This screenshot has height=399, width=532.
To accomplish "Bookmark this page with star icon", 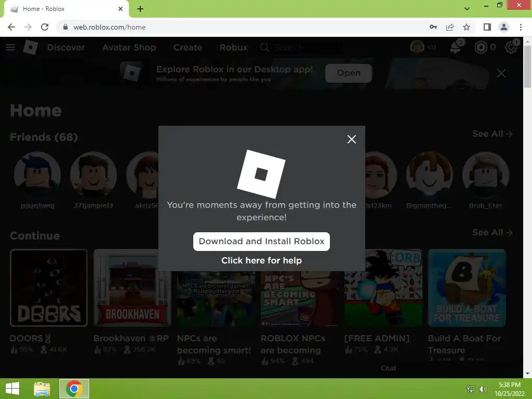I will [467, 27].
